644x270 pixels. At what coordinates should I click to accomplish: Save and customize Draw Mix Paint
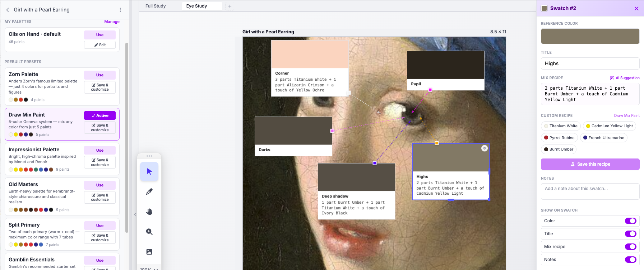[100, 128]
